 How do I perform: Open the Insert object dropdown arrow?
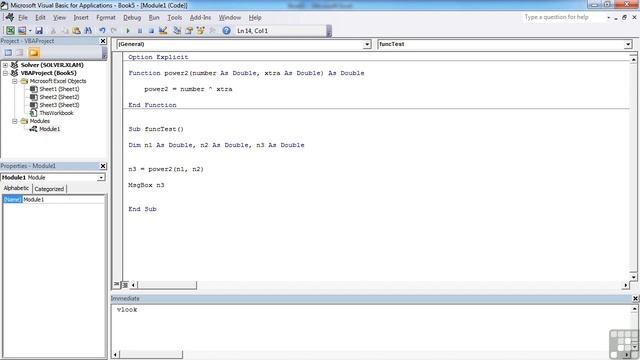click(30, 31)
